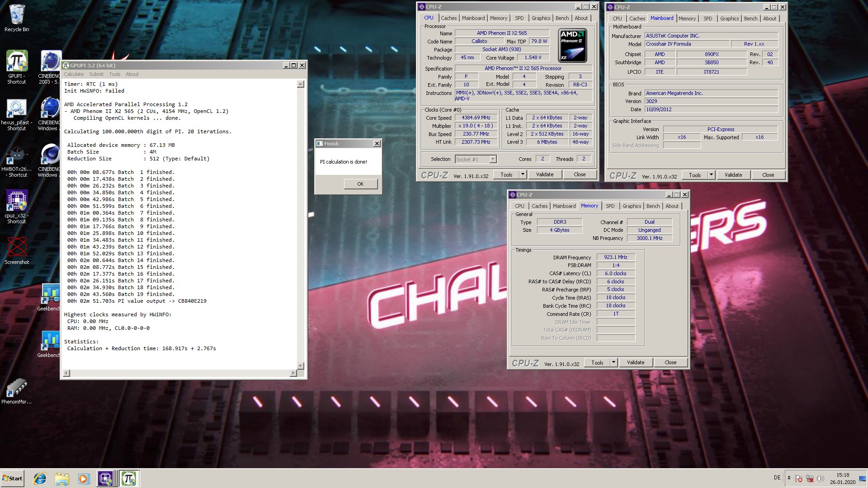Click the Multiplier value x 19.0
The width and height of the screenshot is (868, 488).
476,126
